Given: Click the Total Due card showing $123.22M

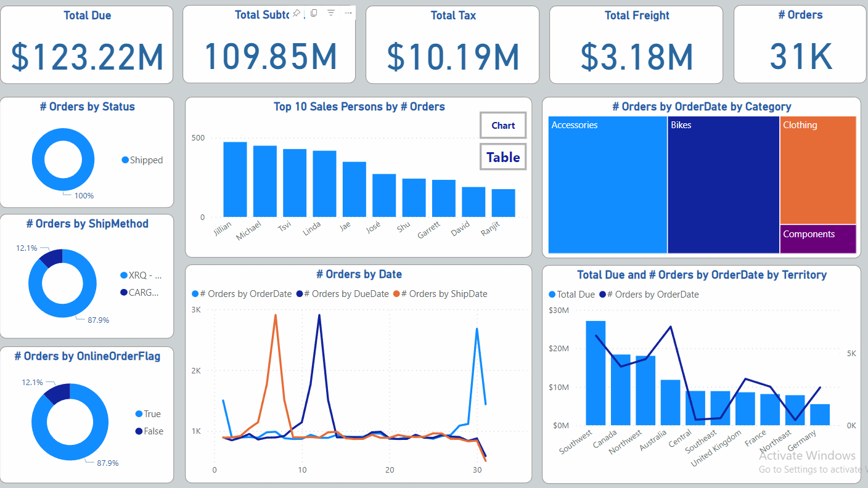Looking at the screenshot, I should (x=87, y=45).
